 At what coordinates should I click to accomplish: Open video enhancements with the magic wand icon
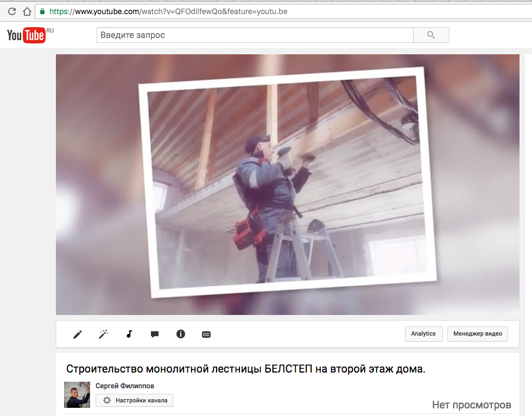click(x=103, y=335)
